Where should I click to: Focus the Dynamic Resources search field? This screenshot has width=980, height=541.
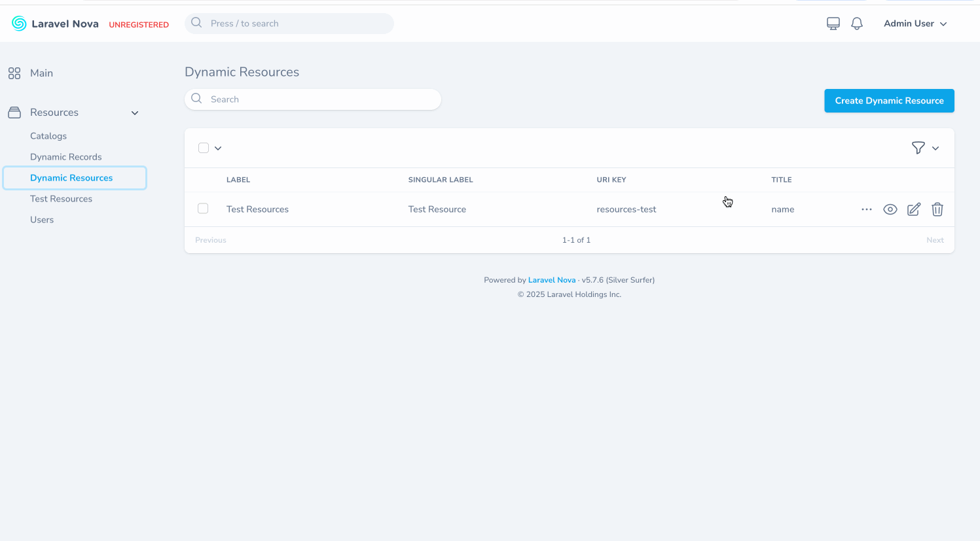[x=313, y=99]
